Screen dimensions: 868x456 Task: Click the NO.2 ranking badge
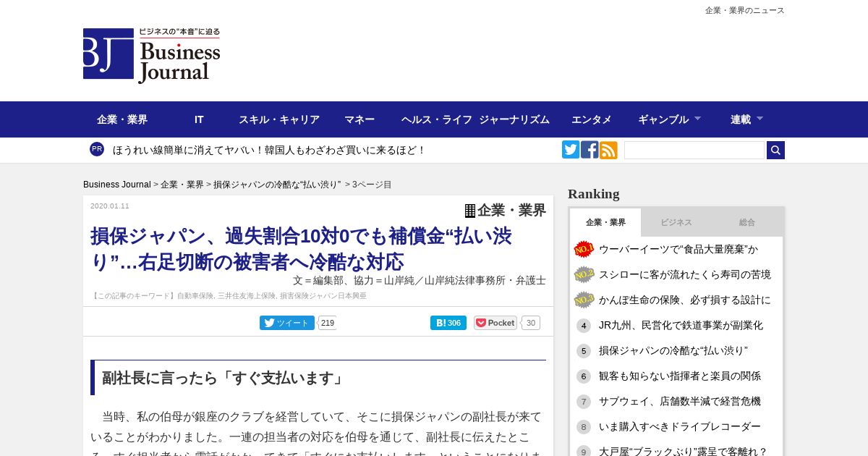coord(584,274)
